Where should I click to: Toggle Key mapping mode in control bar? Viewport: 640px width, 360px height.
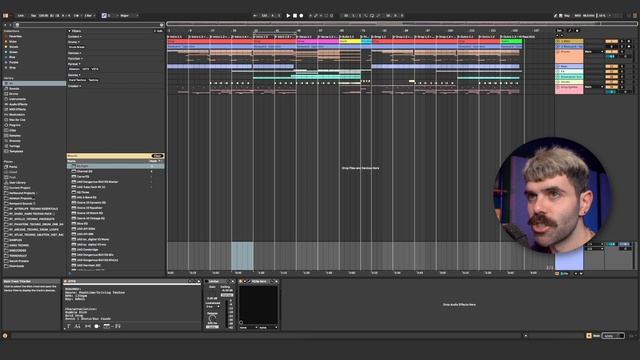click(566, 16)
